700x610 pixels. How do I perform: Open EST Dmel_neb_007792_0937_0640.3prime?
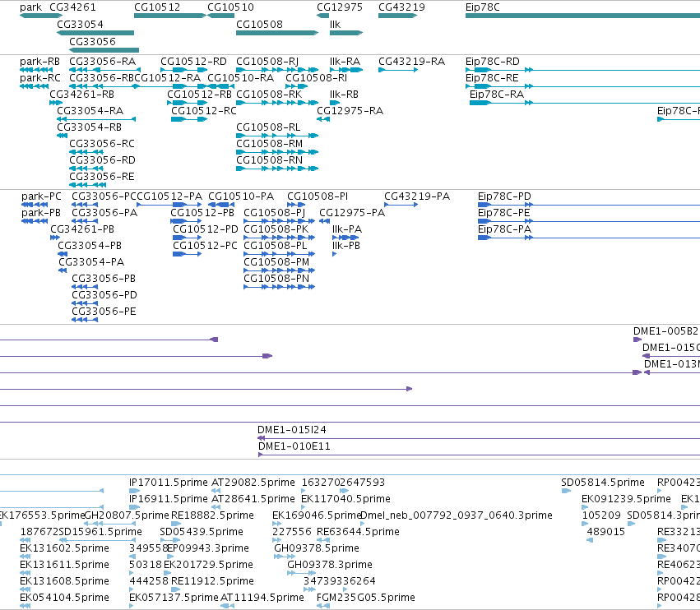pyautogui.click(x=457, y=515)
